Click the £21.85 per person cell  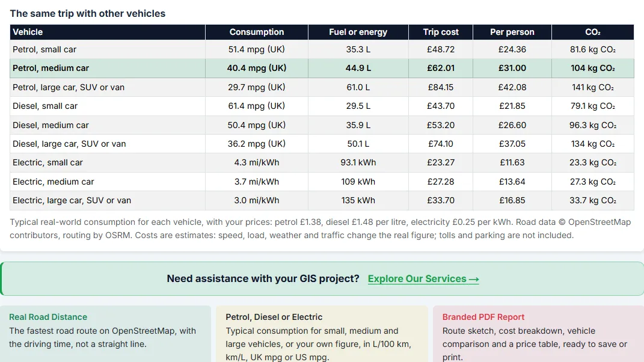(512, 106)
